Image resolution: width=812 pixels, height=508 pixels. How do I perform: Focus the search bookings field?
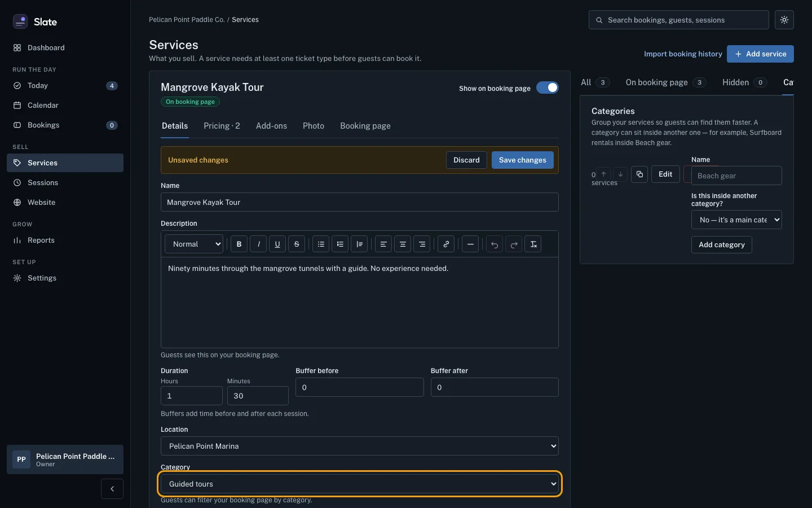[679, 20]
